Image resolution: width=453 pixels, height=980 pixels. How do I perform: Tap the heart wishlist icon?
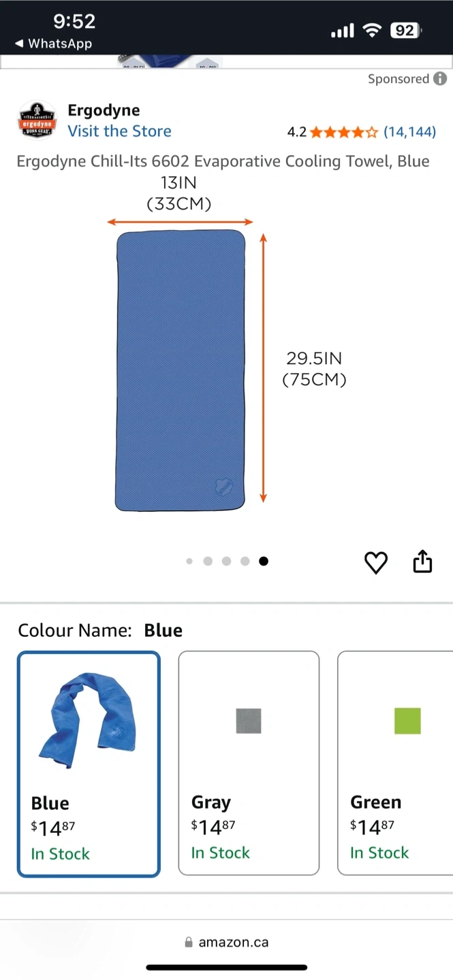[x=376, y=562]
